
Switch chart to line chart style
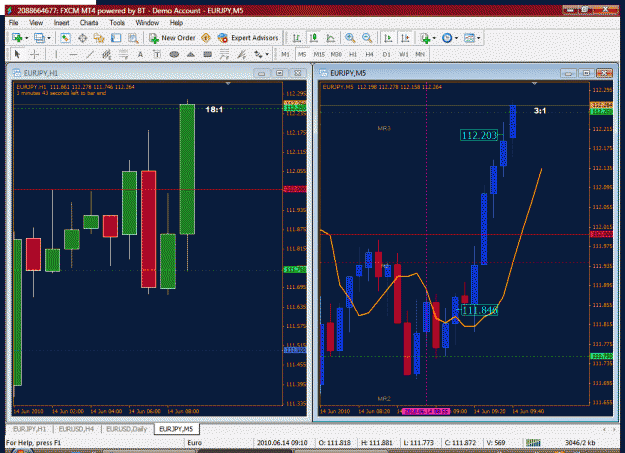(x=330, y=38)
